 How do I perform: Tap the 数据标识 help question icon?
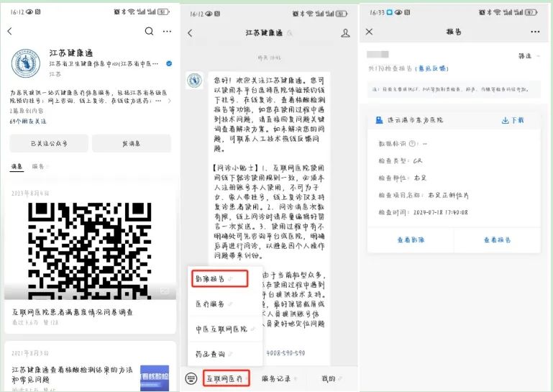click(412, 144)
